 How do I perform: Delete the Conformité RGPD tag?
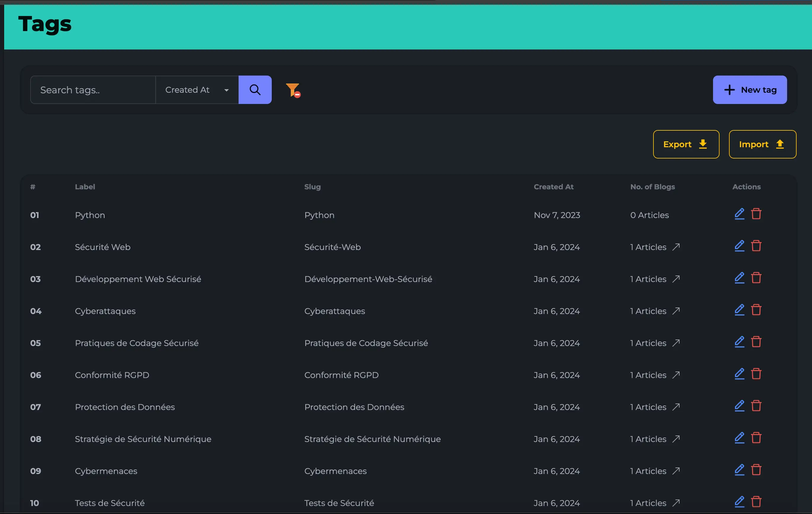pyautogui.click(x=756, y=374)
